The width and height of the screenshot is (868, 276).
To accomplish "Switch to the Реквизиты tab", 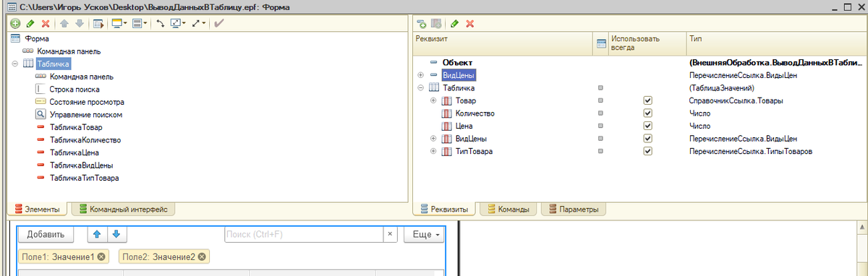I will pyautogui.click(x=443, y=210).
